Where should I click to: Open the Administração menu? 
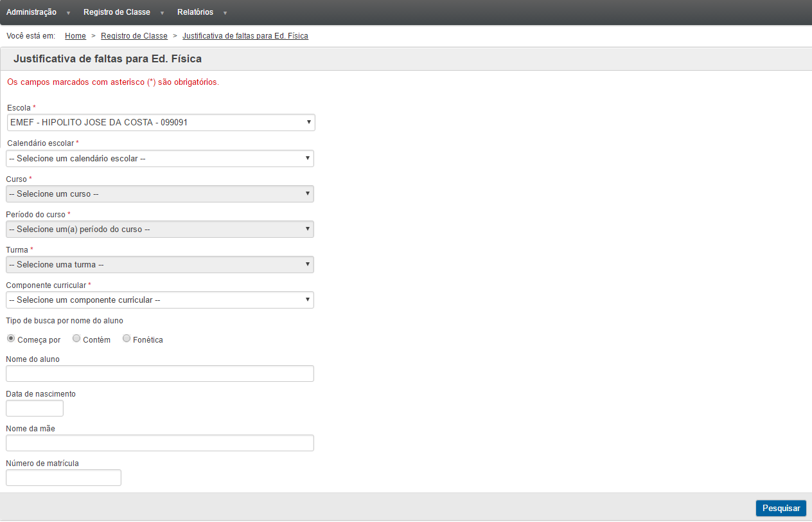(x=31, y=12)
